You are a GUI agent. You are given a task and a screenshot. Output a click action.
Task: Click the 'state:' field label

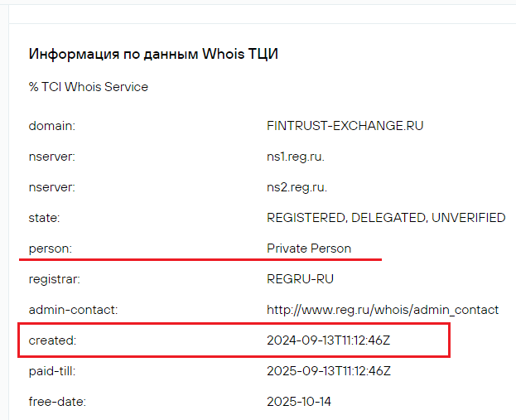click(45, 218)
